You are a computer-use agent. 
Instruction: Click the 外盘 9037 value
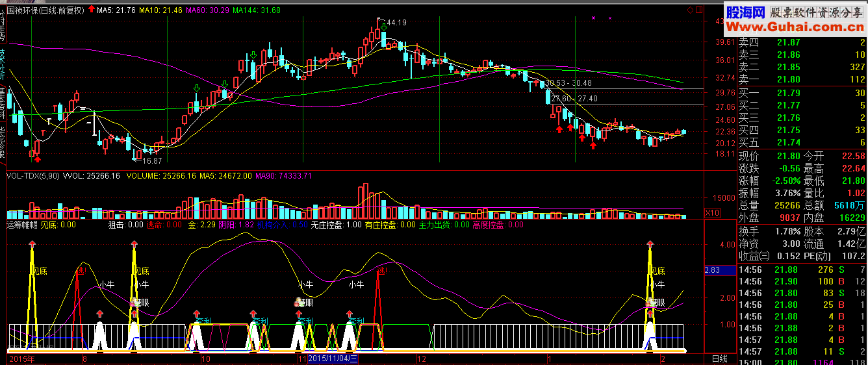coord(789,218)
